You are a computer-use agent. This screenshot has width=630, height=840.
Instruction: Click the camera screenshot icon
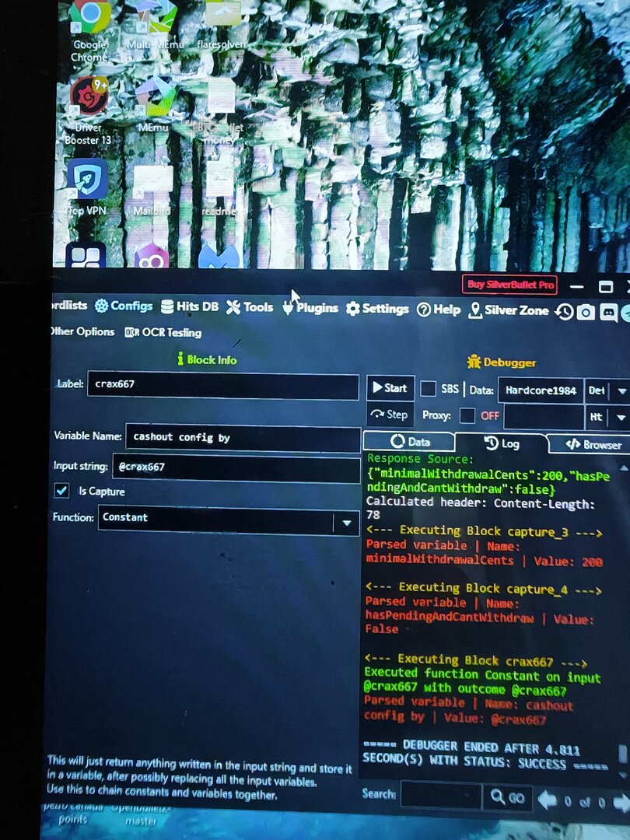[585, 312]
